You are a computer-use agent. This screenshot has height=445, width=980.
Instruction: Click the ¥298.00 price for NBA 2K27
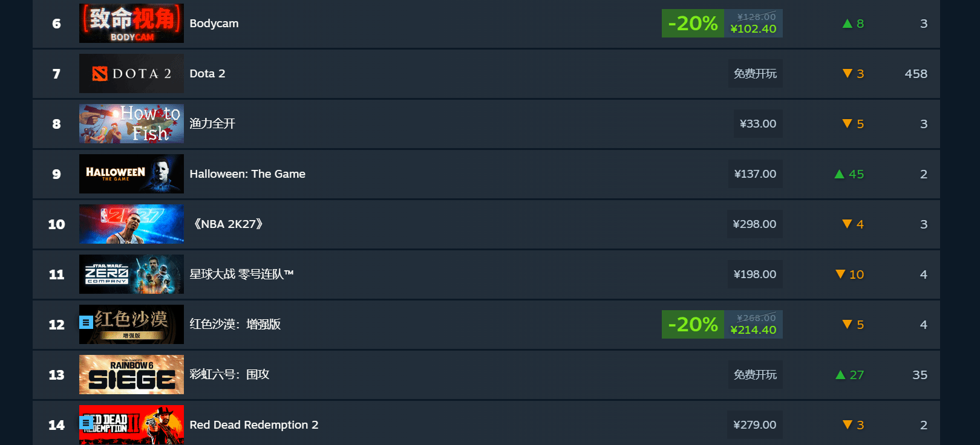point(754,224)
